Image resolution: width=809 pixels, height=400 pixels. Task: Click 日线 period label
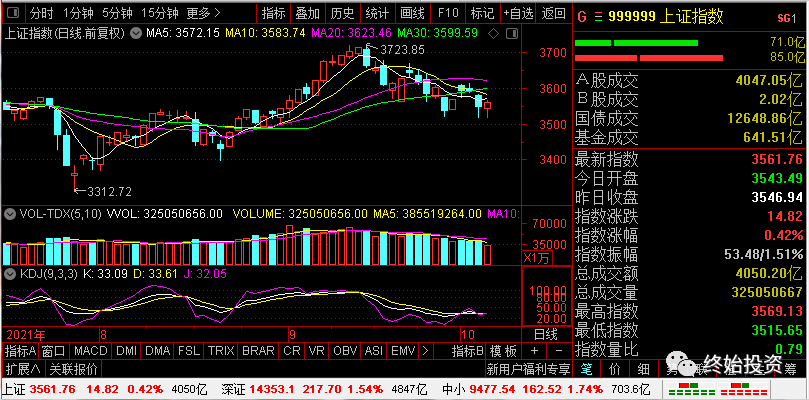[x=545, y=334]
